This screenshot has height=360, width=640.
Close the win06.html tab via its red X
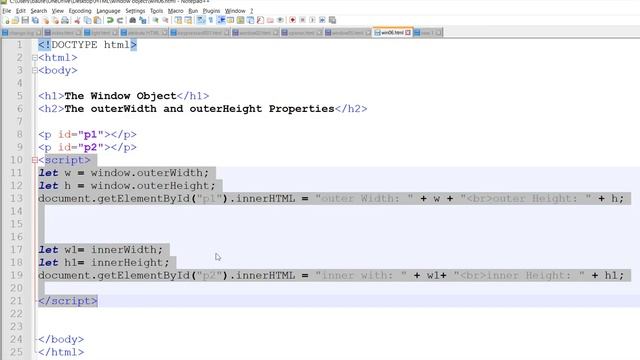pos(408,32)
